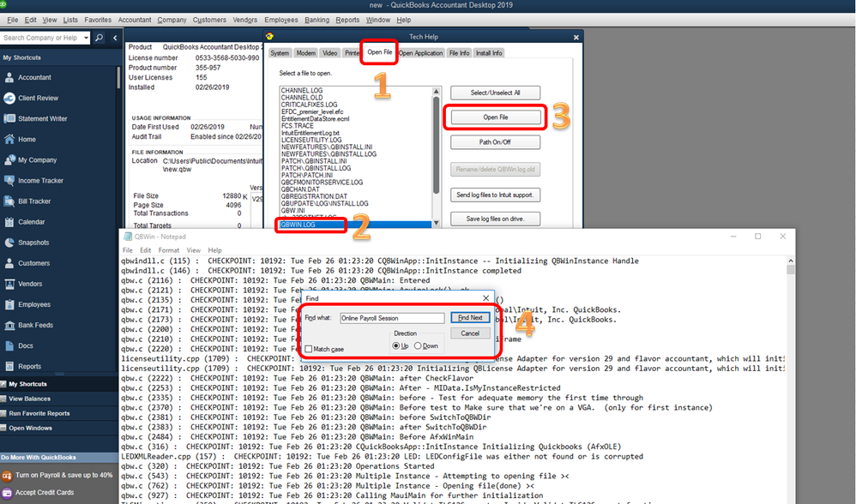The width and height of the screenshot is (856, 504).
Task: Open the Reports sidebar icon
Action: (9, 367)
